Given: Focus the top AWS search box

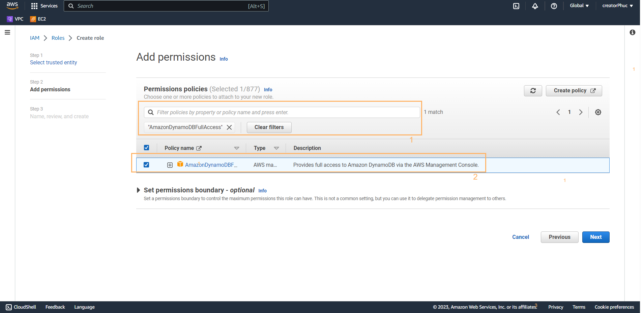Looking at the screenshot, I should [x=166, y=6].
